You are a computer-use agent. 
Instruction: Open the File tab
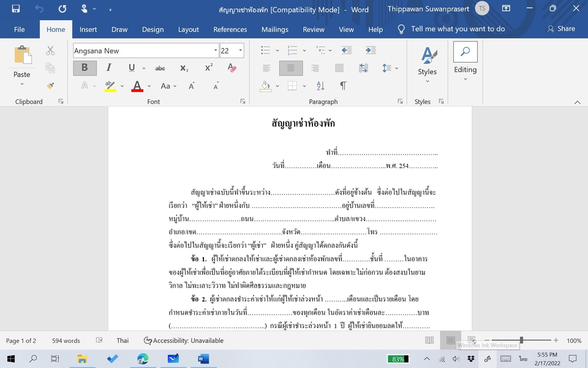(19, 29)
